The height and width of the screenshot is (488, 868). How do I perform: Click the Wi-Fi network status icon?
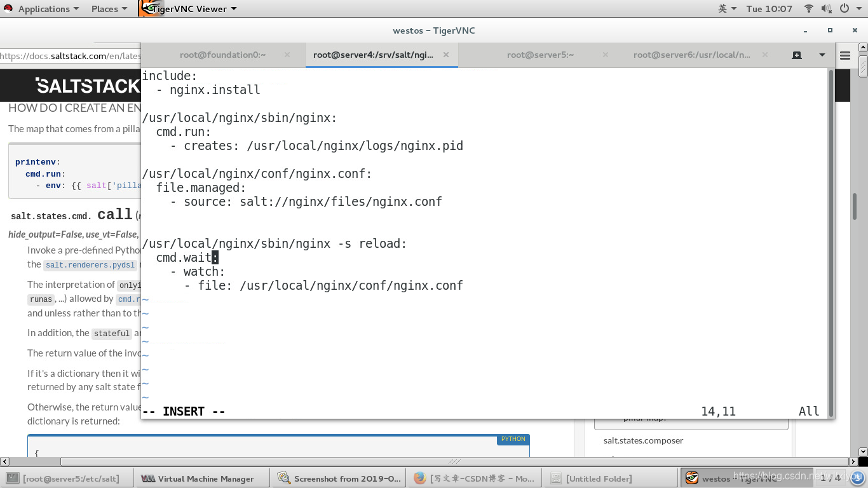click(809, 9)
